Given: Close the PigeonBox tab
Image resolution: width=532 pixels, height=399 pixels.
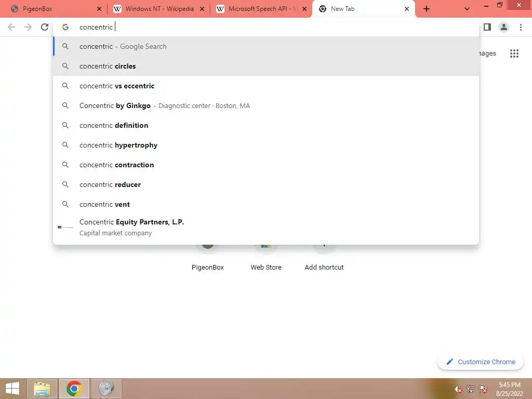Looking at the screenshot, I should [x=99, y=9].
